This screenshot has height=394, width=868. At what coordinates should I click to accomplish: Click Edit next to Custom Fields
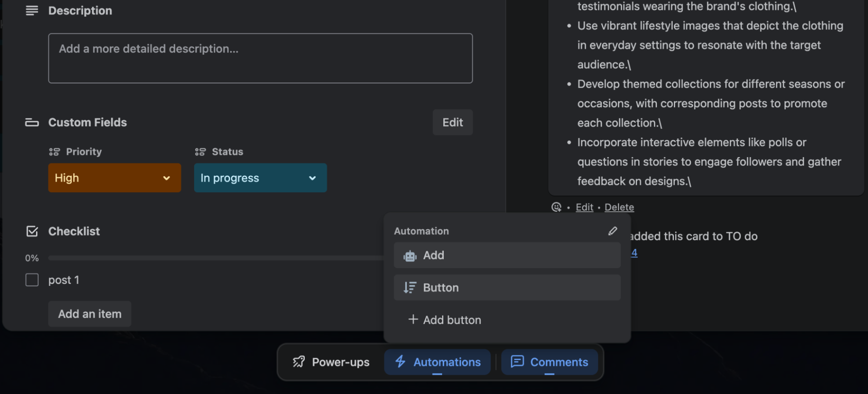point(452,122)
